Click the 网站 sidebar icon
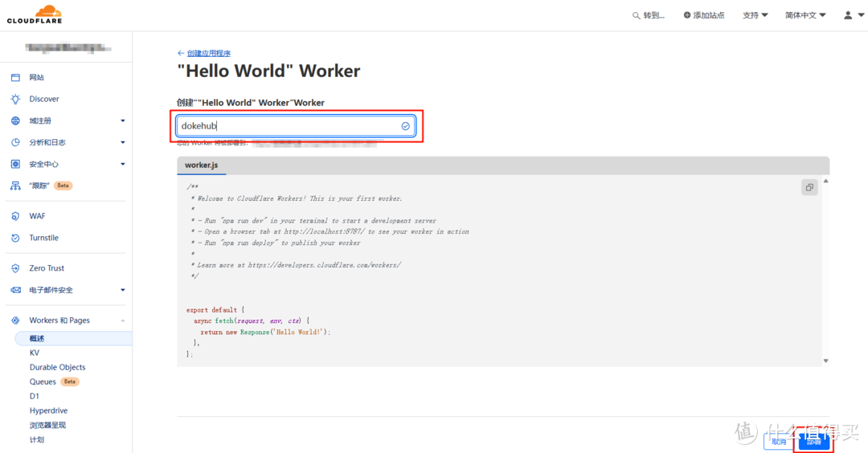Screen dimensions: 868x453 click(15, 77)
